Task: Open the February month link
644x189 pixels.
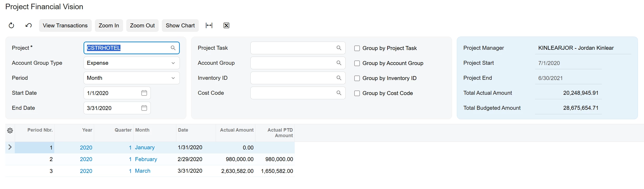Action: pos(146,159)
